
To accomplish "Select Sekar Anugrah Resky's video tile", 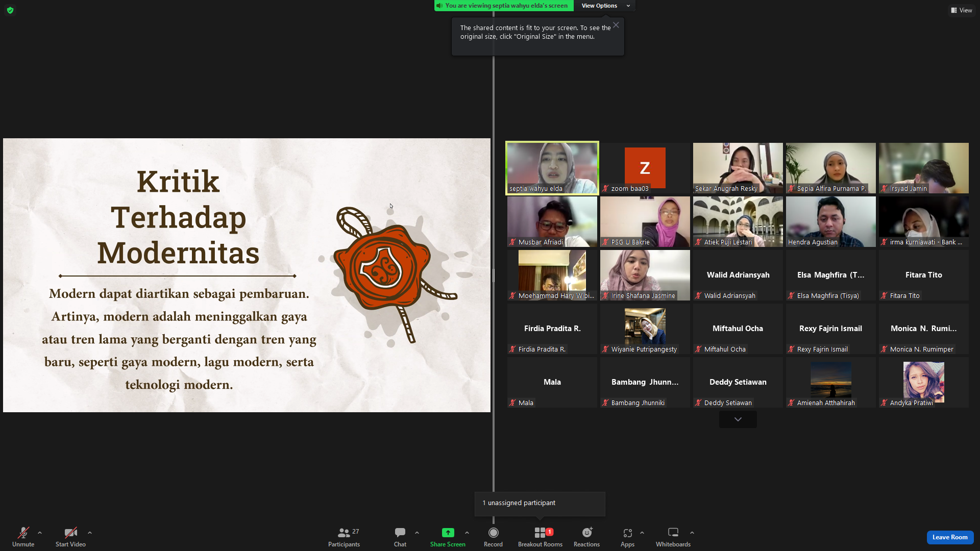I will 738,168.
